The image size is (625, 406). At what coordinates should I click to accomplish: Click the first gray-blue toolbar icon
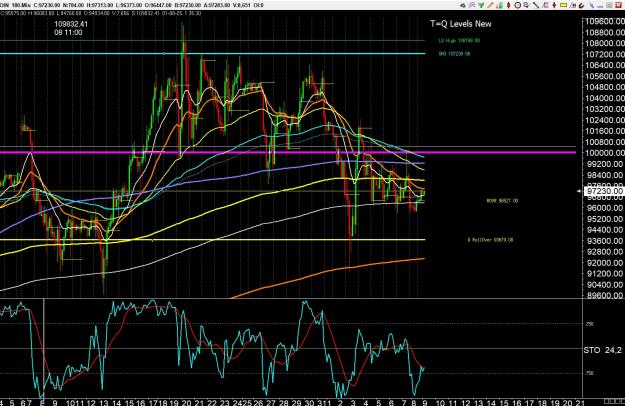[x=463, y=5]
